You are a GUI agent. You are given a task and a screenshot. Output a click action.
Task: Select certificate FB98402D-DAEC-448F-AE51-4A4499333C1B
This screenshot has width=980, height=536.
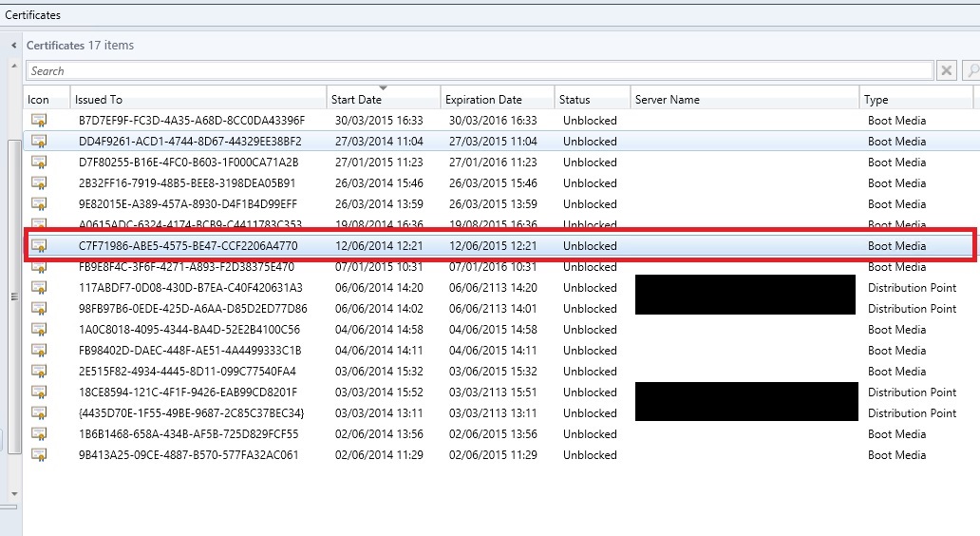(189, 351)
